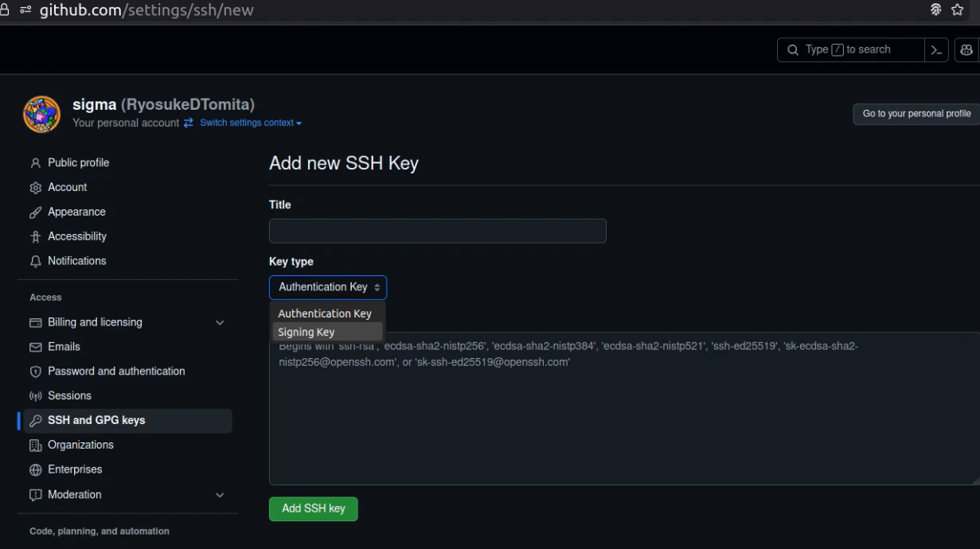The height and width of the screenshot is (549, 980).
Task: Click the Enterprises globe icon
Action: pyautogui.click(x=35, y=470)
